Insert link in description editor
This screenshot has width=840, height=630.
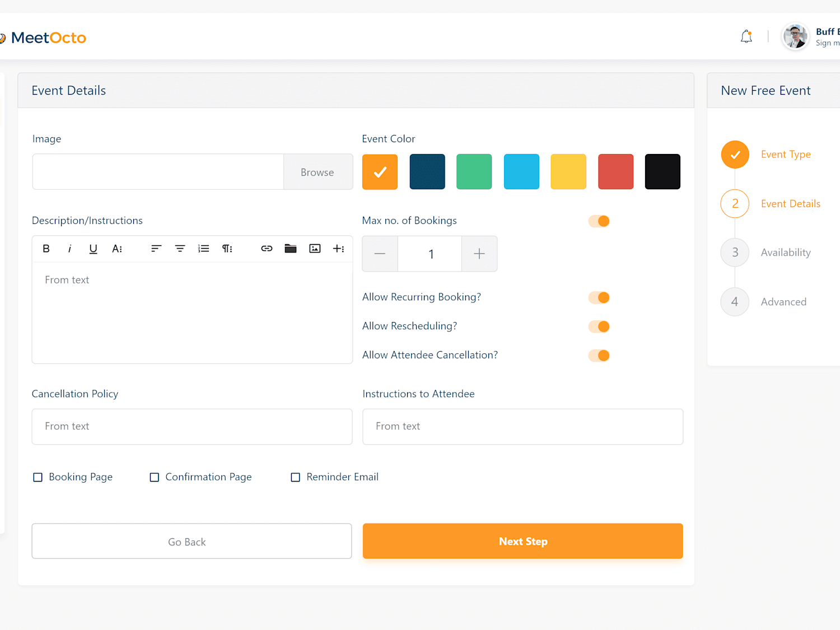(x=267, y=249)
